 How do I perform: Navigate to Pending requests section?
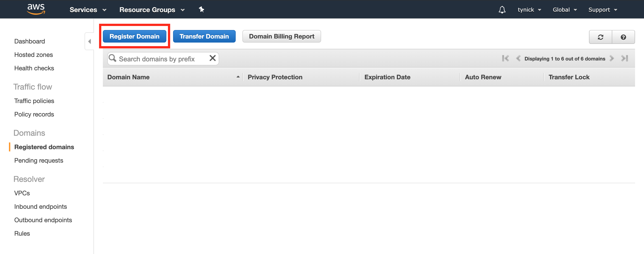pos(39,160)
